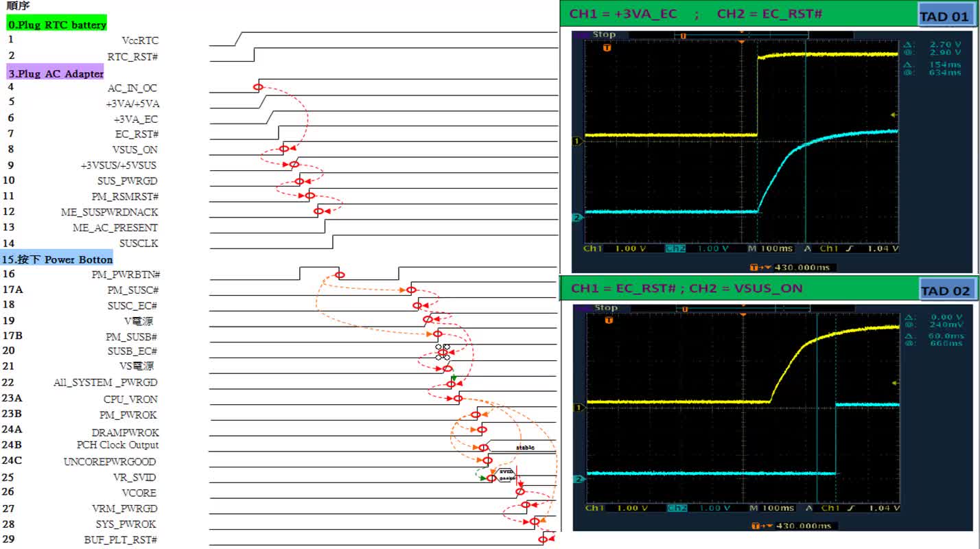Click the Stop indicator on the TAD 01 scope
The height and width of the screenshot is (549, 980).
coord(604,34)
